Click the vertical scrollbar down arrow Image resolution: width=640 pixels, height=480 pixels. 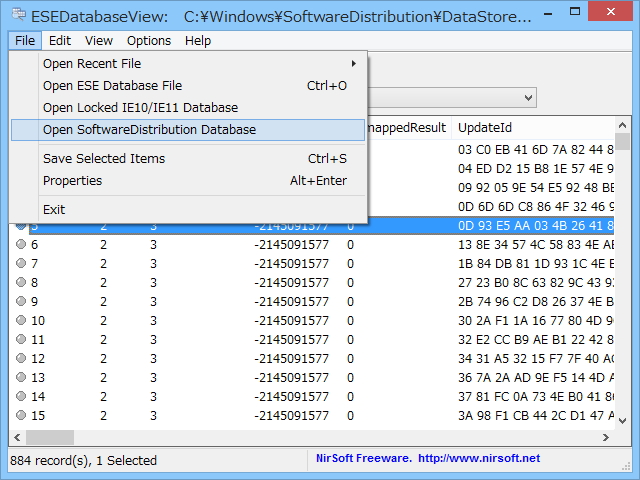[622, 420]
